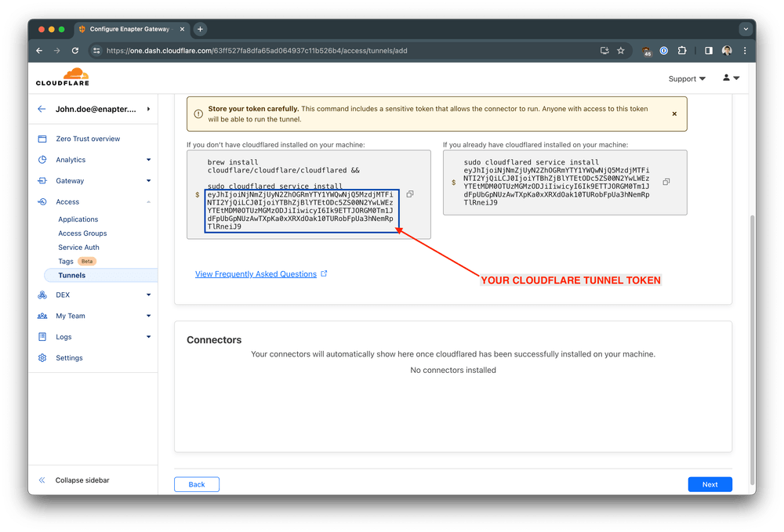Click the Logs sidebar icon
Image resolution: width=784 pixels, height=532 pixels.
[x=42, y=336]
